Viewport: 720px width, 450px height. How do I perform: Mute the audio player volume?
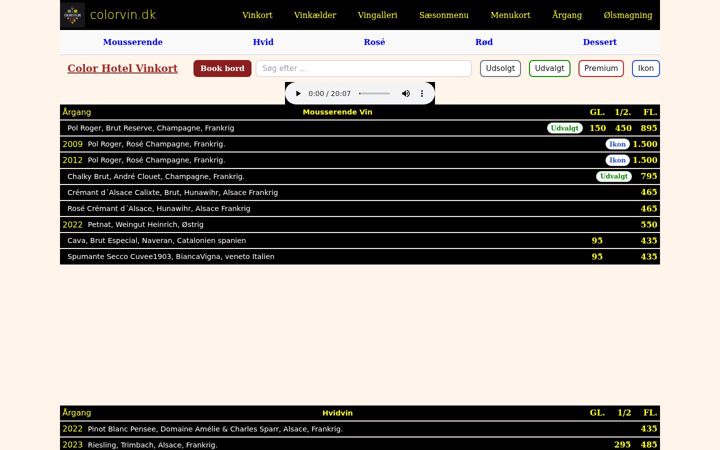tap(406, 94)
